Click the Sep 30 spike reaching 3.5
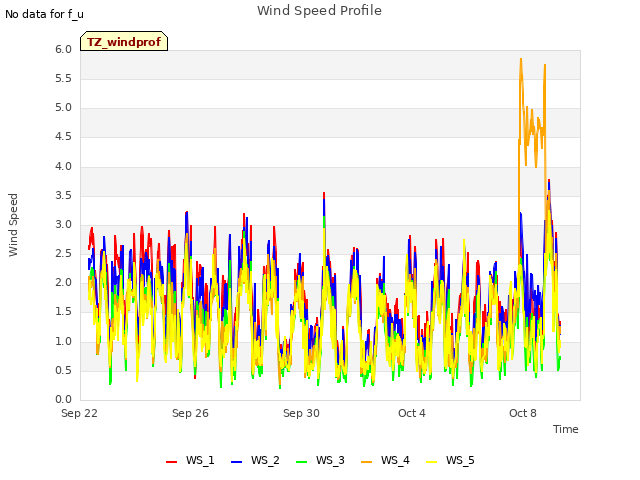 (324, 194)
